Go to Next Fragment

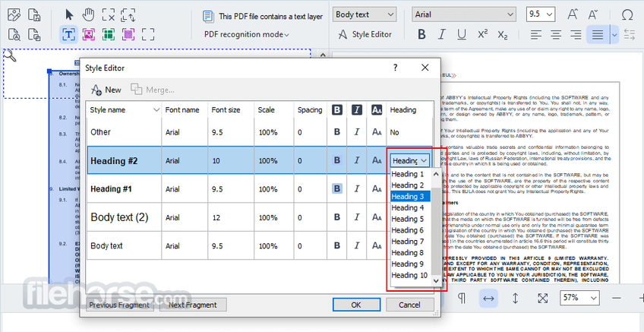(193, 305)
